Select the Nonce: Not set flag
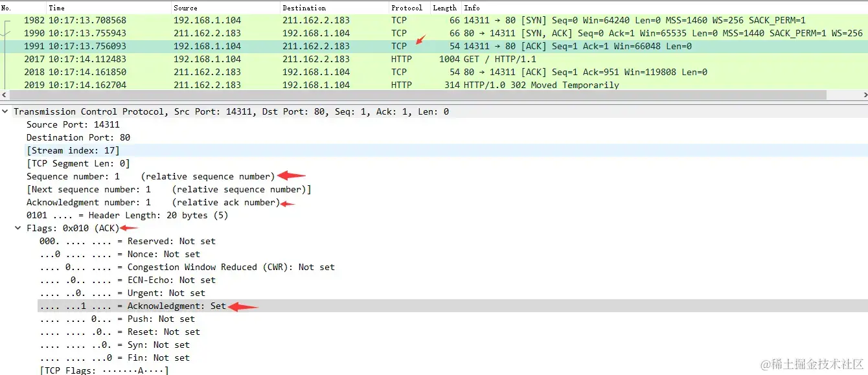The width and height of the screenshot is (868, 375). coord(120,254)
